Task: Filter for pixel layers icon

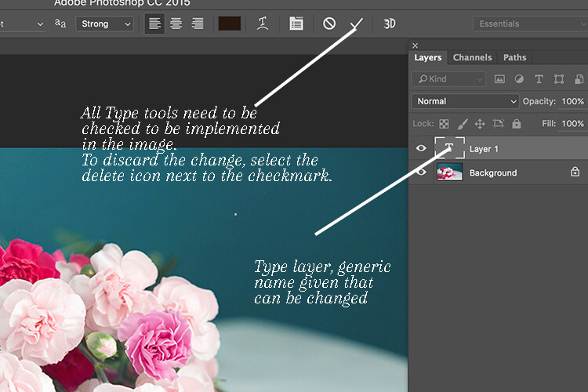Action: 499,79
